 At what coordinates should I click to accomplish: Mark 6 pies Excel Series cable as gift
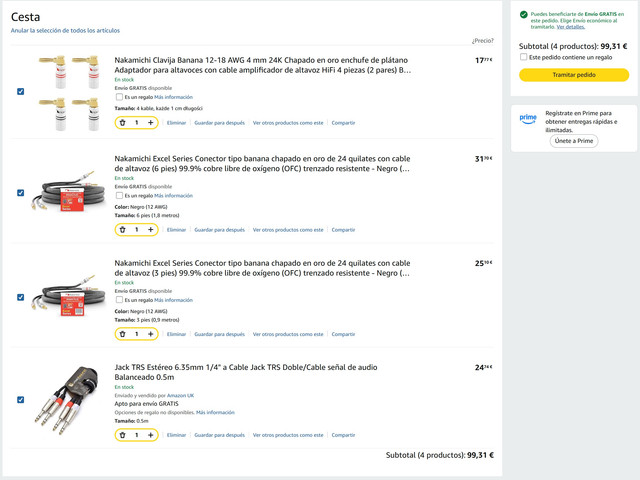[119, 196]
